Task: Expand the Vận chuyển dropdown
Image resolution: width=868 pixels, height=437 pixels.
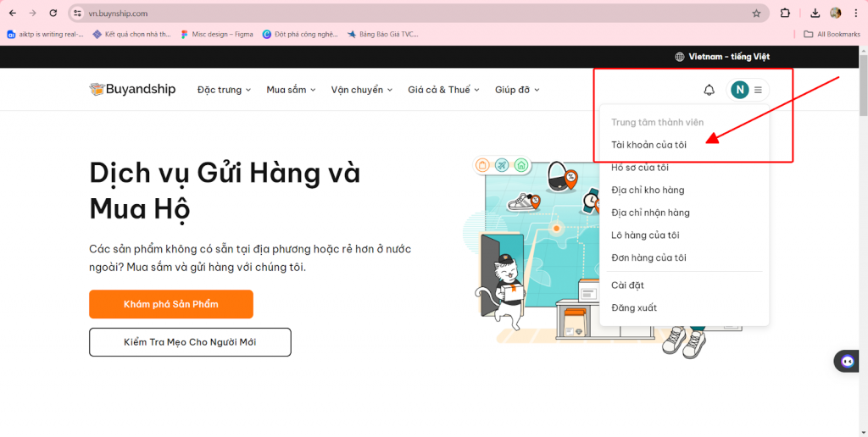Action: click(x=362, y=90)
